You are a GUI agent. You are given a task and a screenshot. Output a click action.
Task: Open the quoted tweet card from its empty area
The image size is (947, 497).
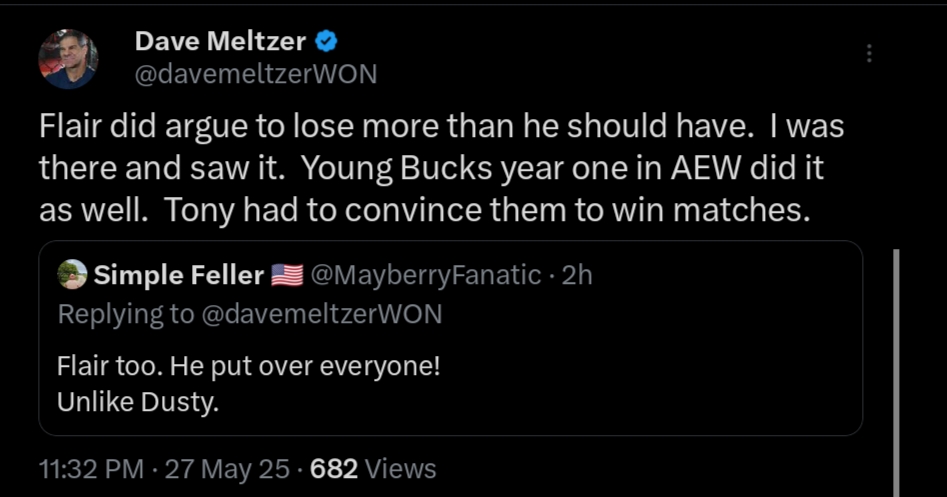click(x=650, y=380)
